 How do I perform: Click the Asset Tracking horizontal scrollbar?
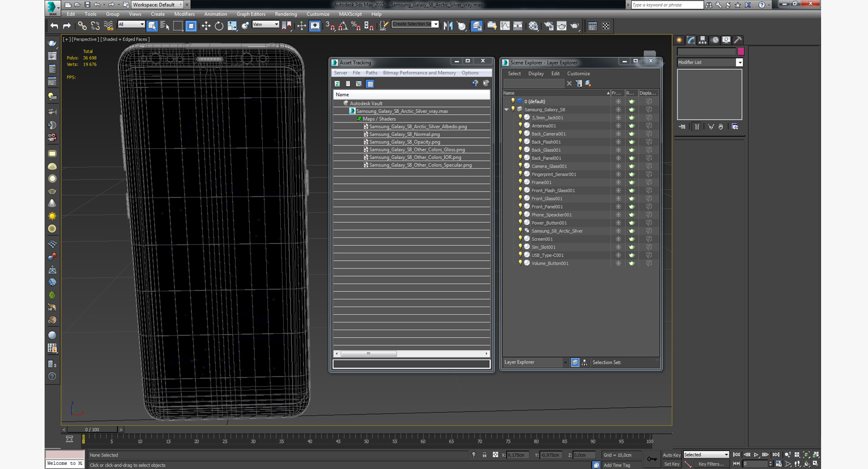pos(411,354)
